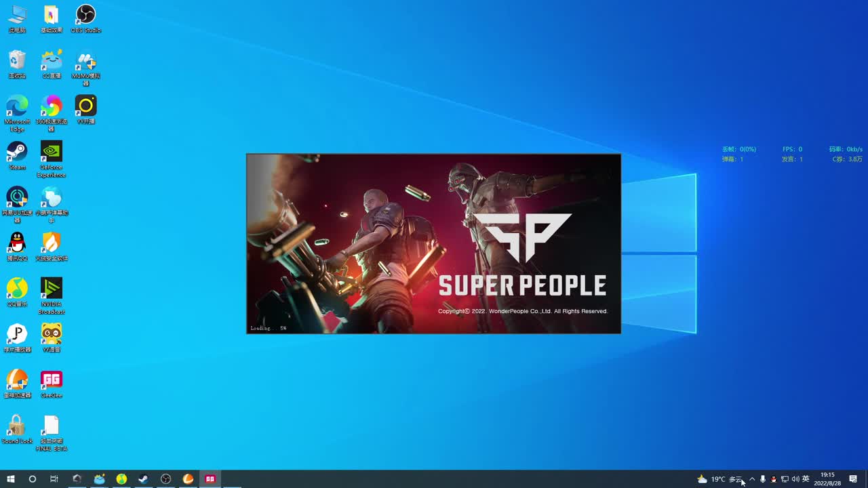
Task: Click the microphone tray icon
Action: coord(763,479)
